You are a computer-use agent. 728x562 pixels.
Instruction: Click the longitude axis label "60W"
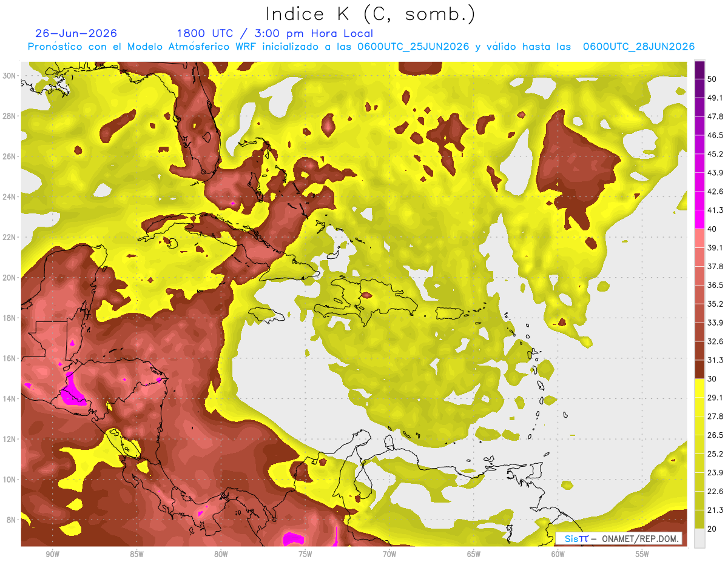coord(558,554)
